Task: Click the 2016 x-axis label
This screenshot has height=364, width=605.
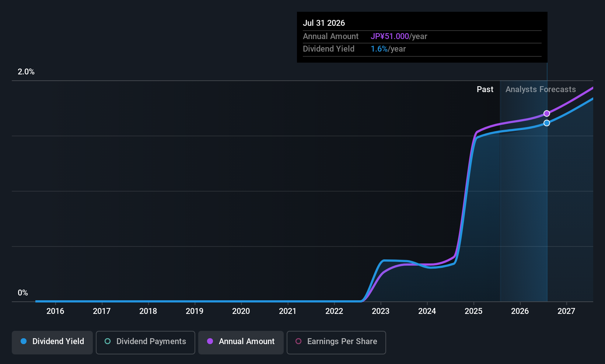Action: tap(55, 311)
